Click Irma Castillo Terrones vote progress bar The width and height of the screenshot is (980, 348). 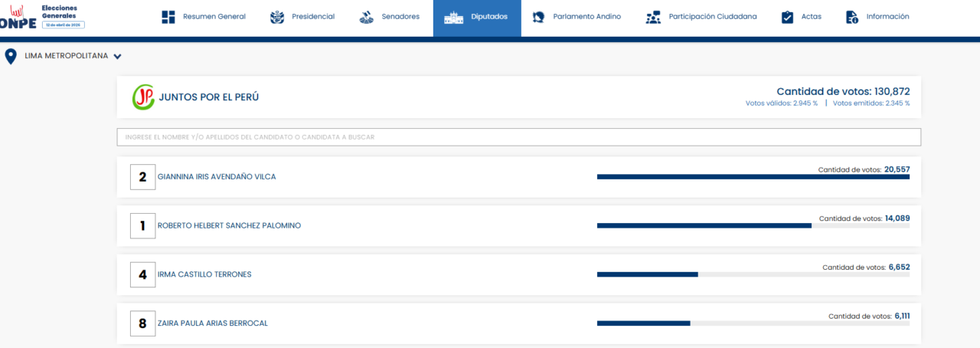coord(753,274)
